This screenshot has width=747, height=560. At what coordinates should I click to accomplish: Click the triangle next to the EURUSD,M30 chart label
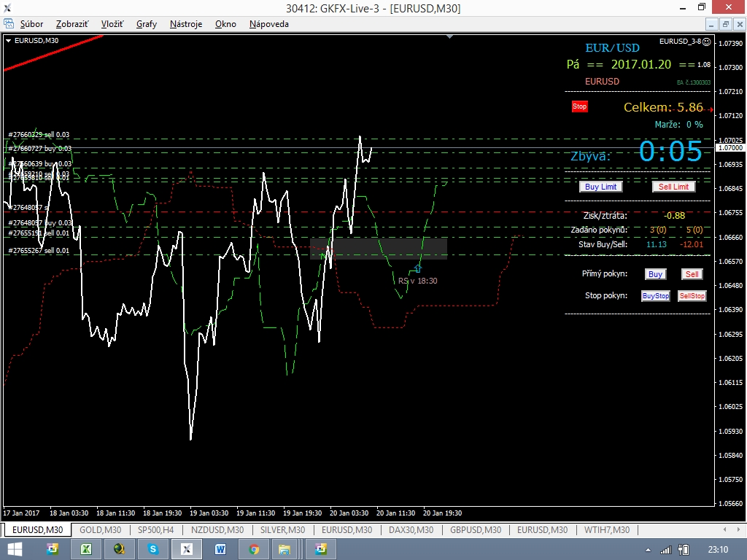click(x=8, y=41)
